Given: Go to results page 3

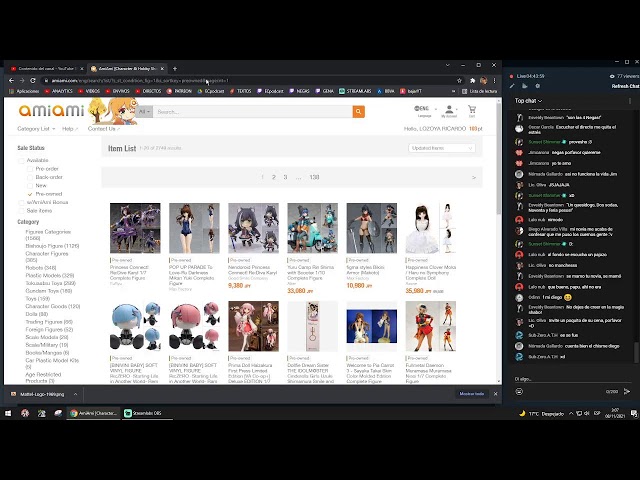Looking at the screenshot, I should point(285,177).
